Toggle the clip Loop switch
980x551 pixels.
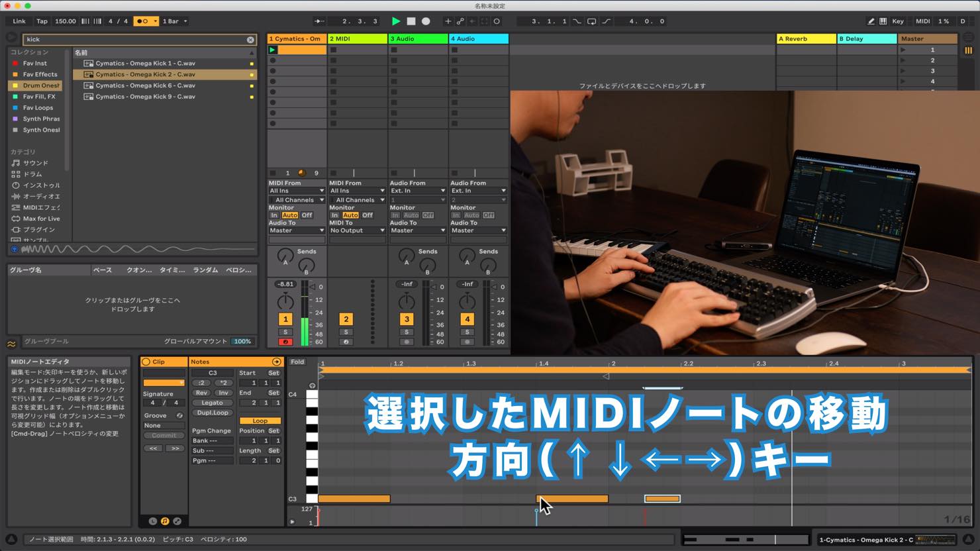(x=260, y=421)
